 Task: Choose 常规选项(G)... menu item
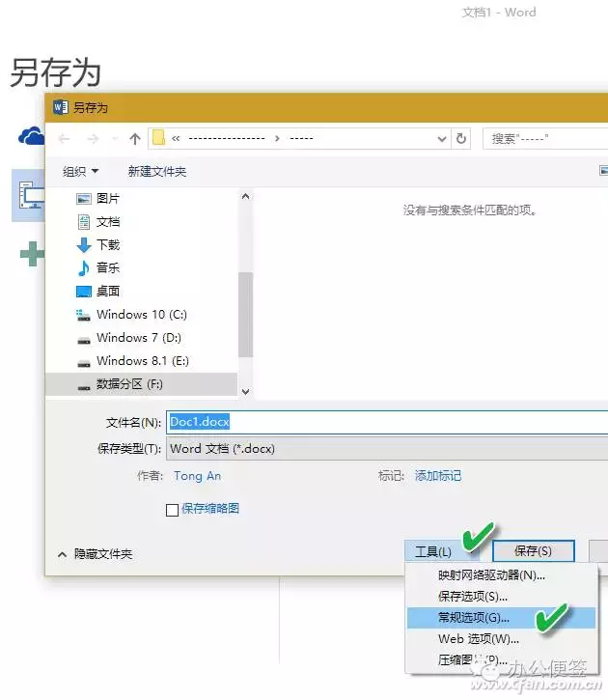501,618
